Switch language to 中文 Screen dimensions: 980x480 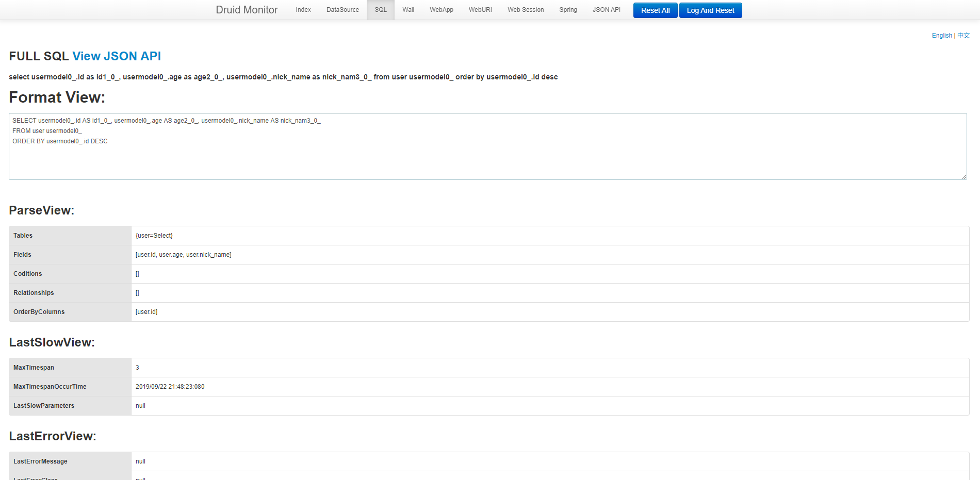coord(963,36)
